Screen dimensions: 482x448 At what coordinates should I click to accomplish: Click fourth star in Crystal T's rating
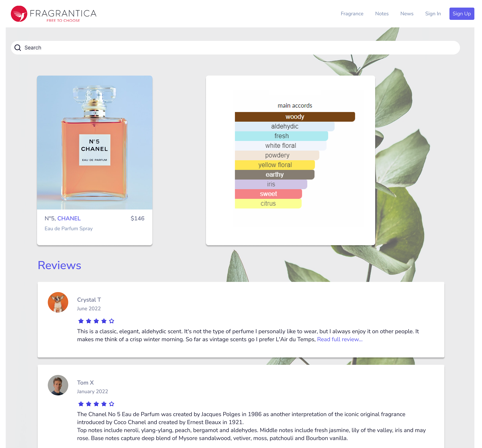pyautogui.click(x=104, y=321)
